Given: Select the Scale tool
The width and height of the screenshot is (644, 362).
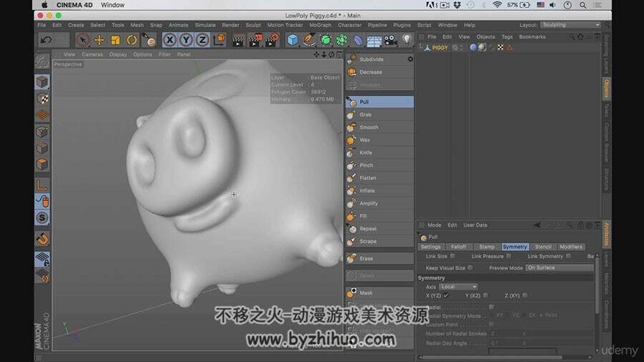Looking at the screenshot, I should [x=115, y=40].
